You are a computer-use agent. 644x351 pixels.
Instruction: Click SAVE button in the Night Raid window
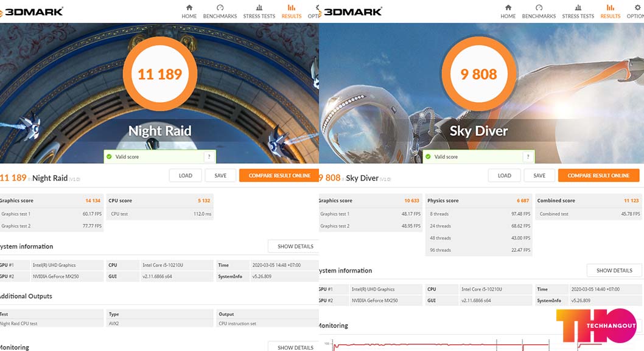click(220, 175)
